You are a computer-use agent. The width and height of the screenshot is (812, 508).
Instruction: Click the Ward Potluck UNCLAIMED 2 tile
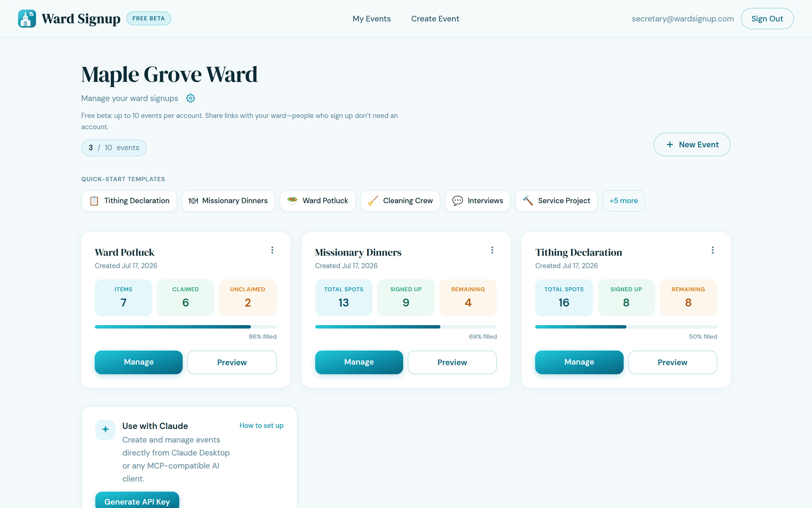pos(248,298)
